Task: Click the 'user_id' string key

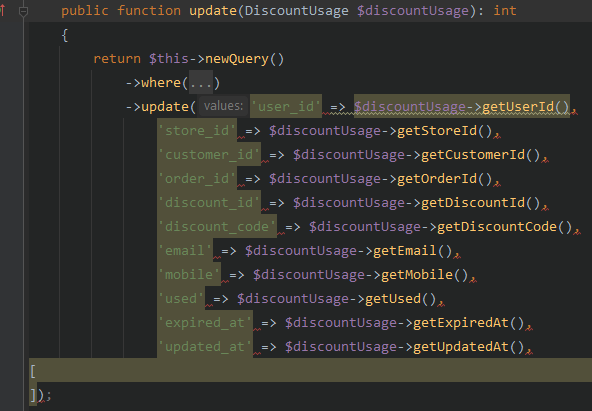Action: [x=286, y=106]
